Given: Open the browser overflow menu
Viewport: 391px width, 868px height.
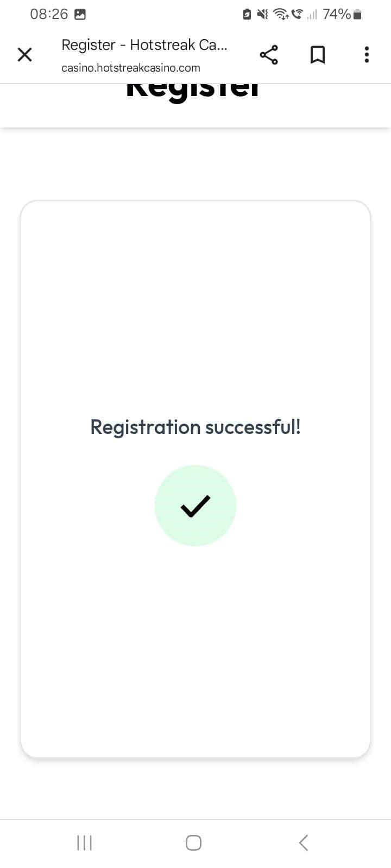Looking at the screenshot, I should [367, 54].
